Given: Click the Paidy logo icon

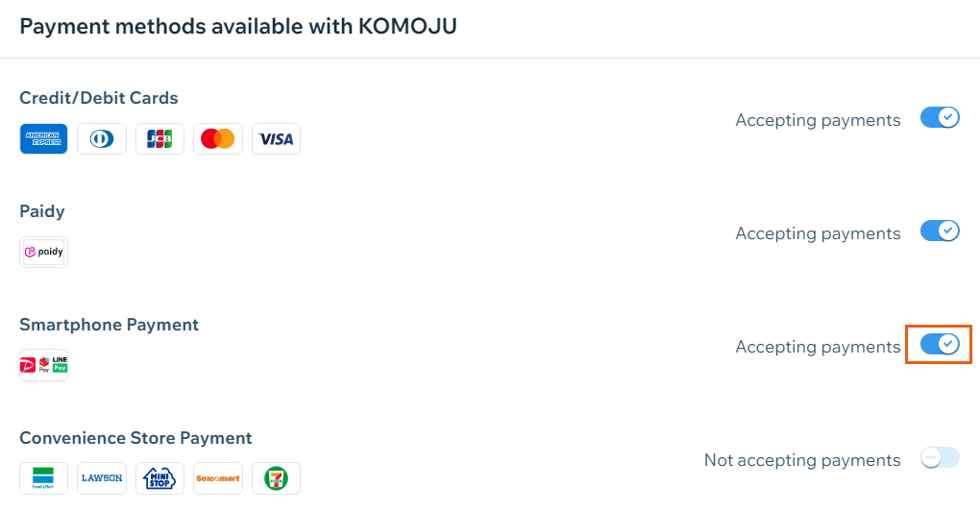Looking at the screenshot, I should coord(44,252).
